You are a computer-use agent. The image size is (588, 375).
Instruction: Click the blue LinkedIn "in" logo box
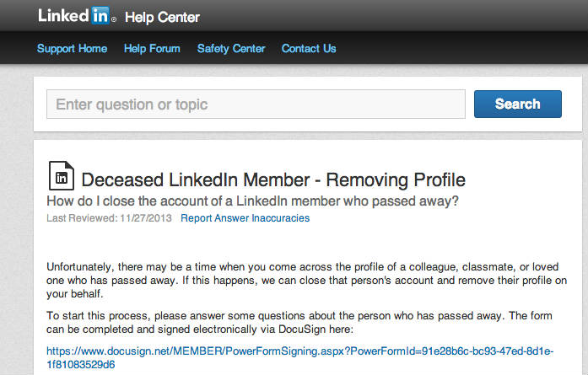[100, 15]
